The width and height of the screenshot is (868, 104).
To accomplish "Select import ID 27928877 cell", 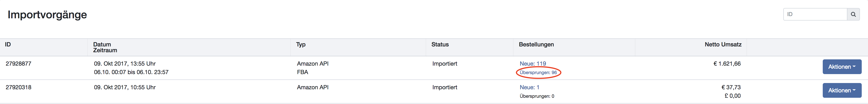I will 19,64.
